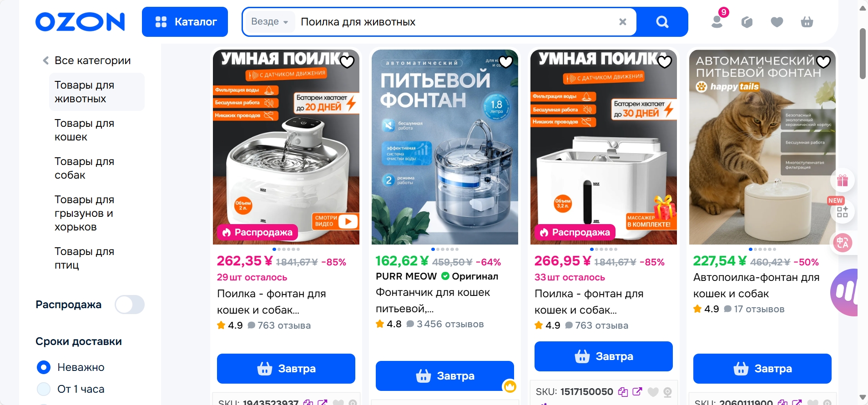
Task: Select Товары для собак category
Action: click(84, 168)
